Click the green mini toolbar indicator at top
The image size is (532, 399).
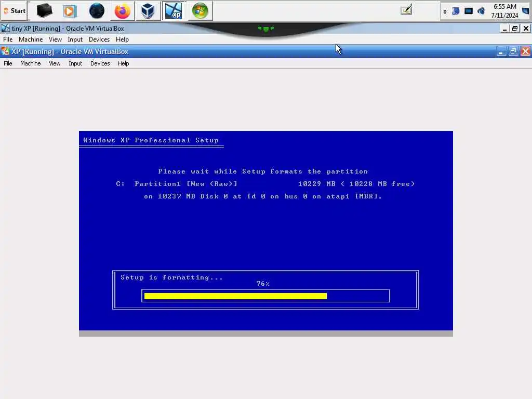click(x=266, y=29)
